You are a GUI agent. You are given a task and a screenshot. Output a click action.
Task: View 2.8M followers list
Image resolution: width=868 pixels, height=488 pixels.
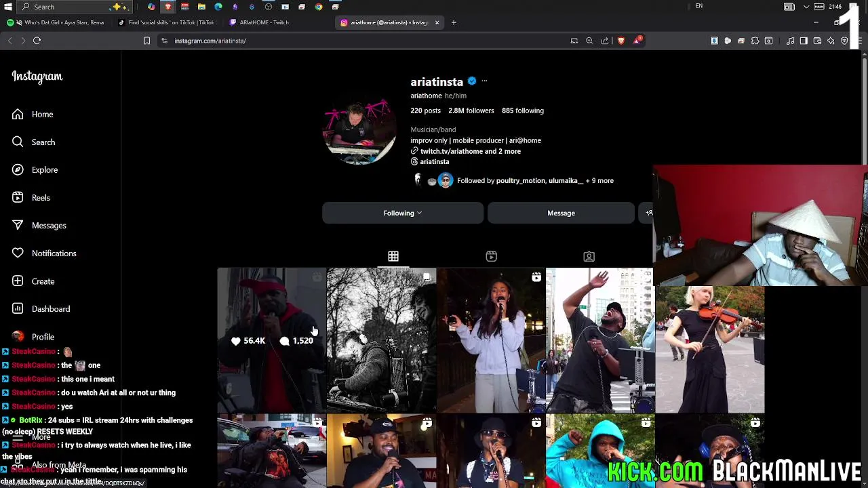coord(471,110)
